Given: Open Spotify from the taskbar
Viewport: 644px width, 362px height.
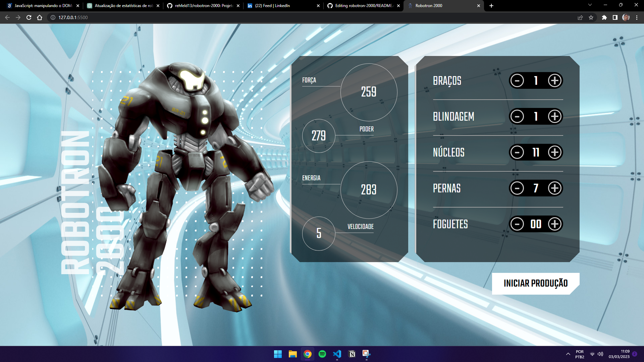Looking at the screenshot, I should tap(322, 354).
